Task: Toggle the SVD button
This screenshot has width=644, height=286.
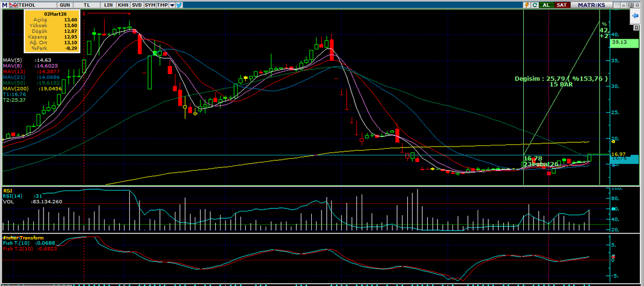Action: tap(137, 5)
